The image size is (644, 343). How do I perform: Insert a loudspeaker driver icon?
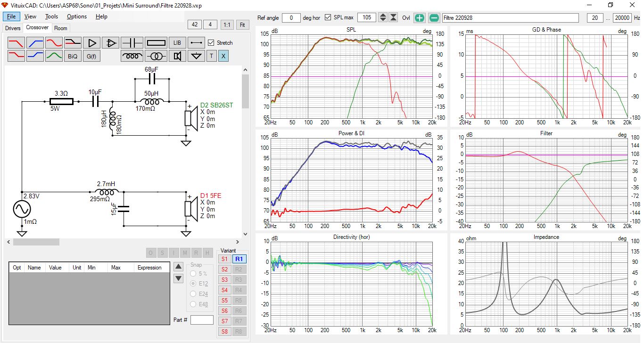pos(177,56)
